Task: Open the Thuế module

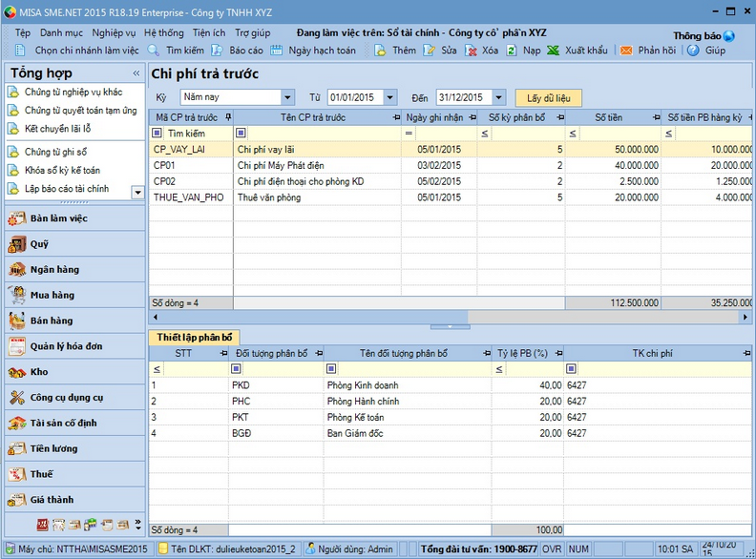Action: point(74,474)
